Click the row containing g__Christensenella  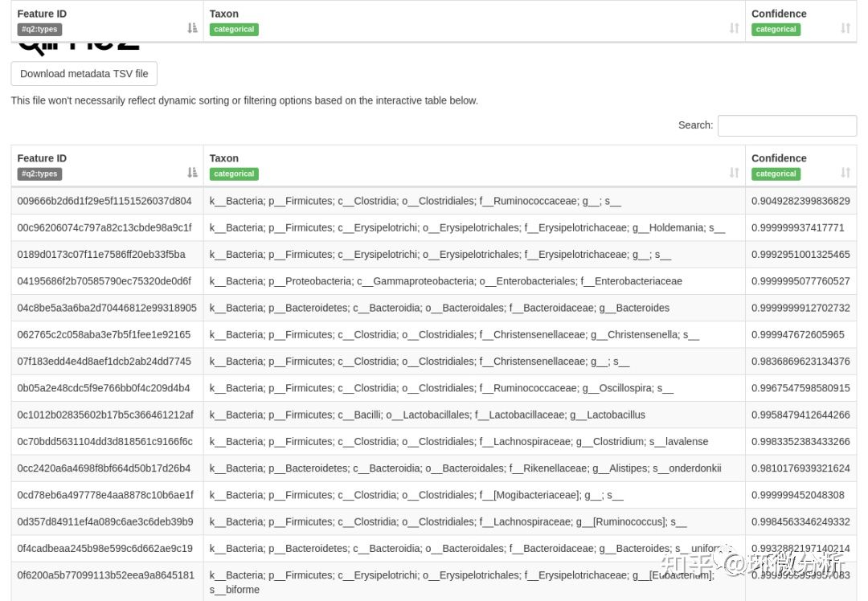pos(434,334)
